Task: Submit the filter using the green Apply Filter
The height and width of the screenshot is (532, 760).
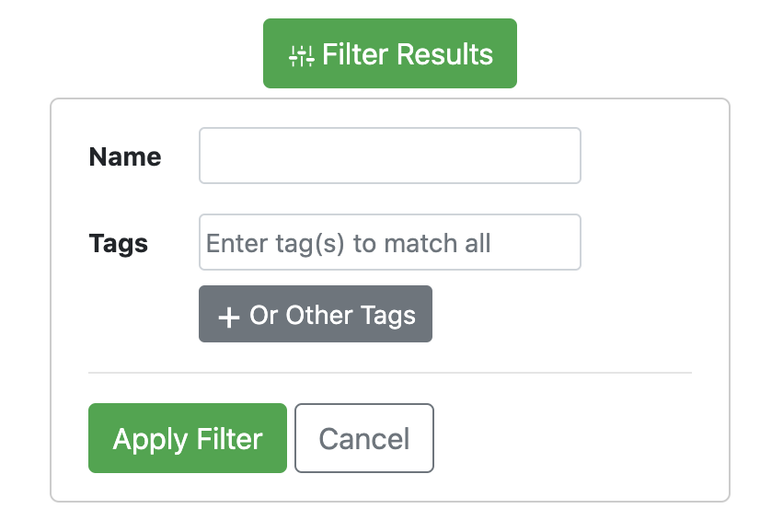Action: [188, 438]
